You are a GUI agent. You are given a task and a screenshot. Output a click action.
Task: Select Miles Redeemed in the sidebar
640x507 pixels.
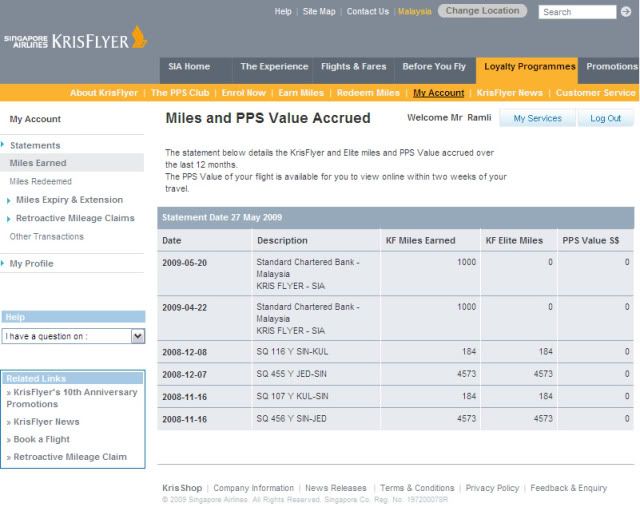tap(40, 181)
